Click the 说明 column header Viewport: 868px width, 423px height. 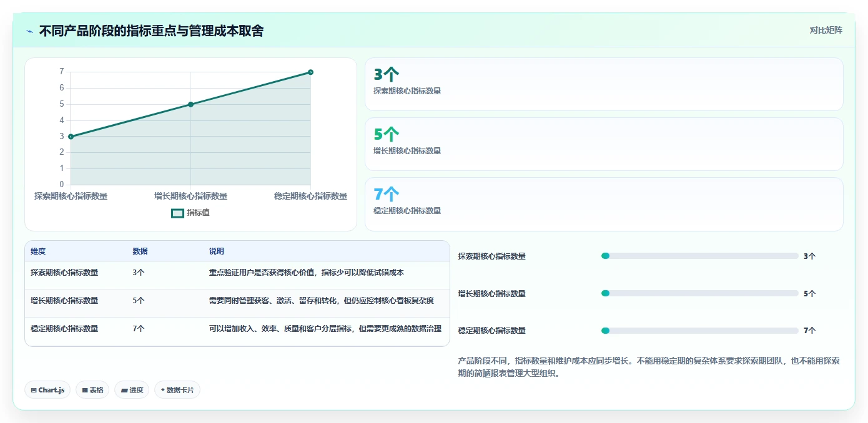217,251
